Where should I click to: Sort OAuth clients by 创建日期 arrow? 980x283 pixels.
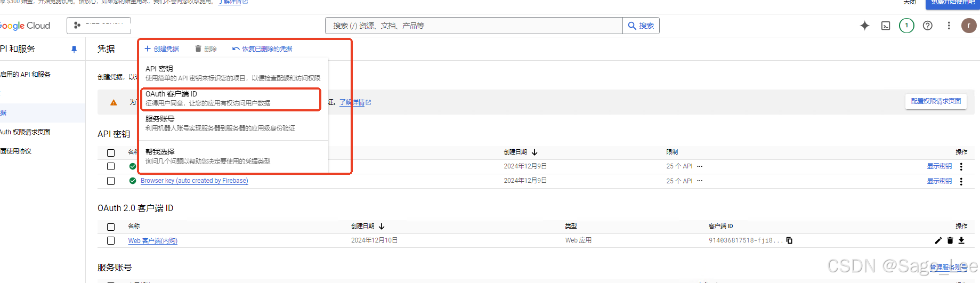click(x=382, y=226)
